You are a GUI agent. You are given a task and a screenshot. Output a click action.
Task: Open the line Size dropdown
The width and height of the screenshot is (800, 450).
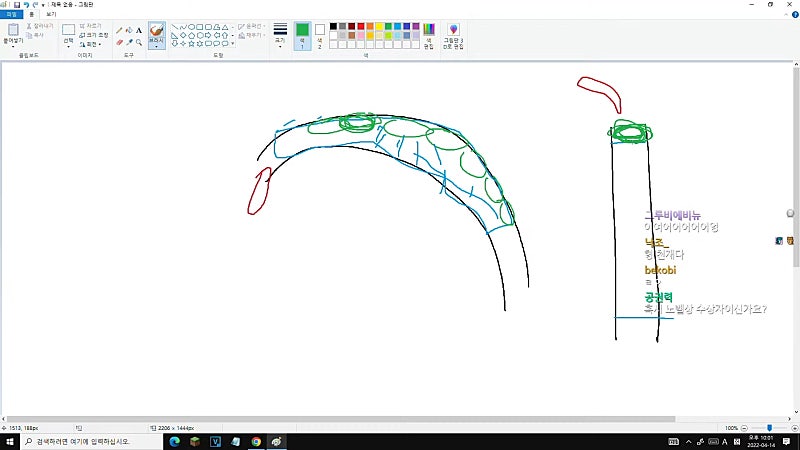280,36
